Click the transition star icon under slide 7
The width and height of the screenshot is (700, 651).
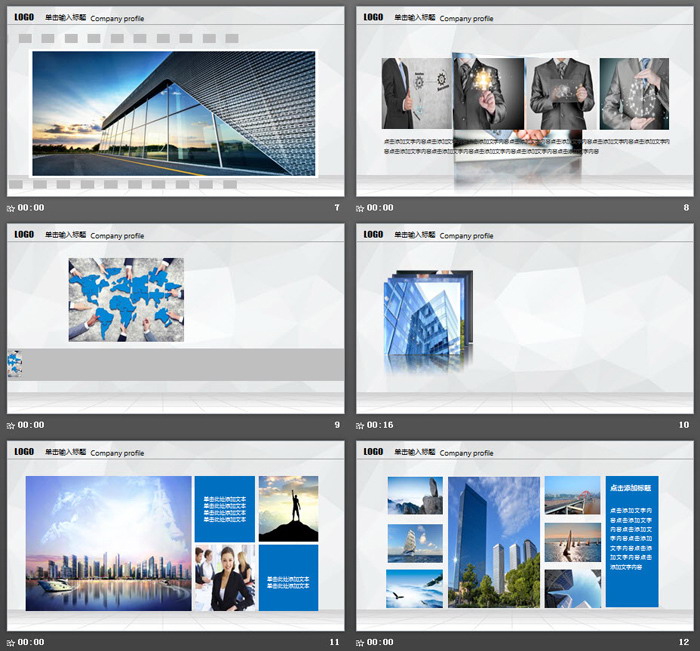(11, 208)
